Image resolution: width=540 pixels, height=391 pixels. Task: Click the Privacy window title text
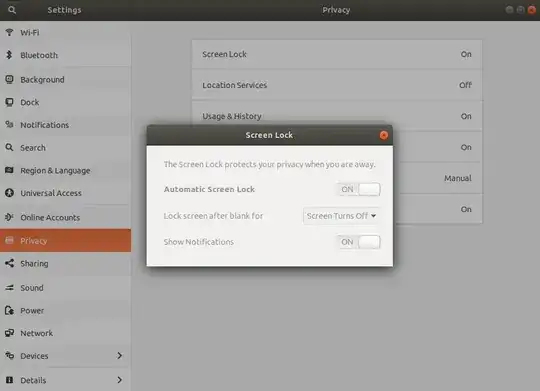click(336, 10)
